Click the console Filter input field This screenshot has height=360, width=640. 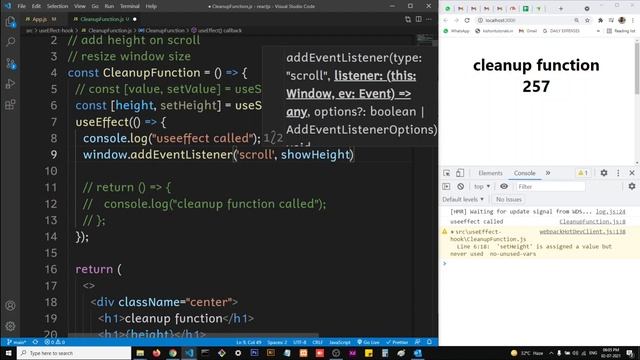550,187
